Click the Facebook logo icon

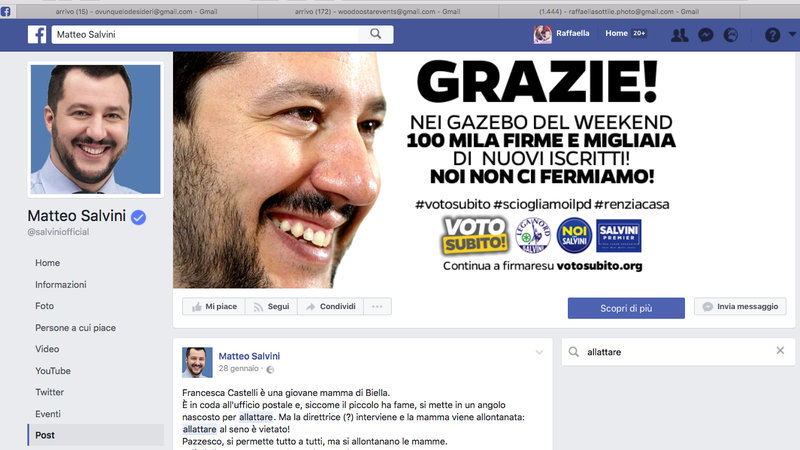click(x=37, y=34)
